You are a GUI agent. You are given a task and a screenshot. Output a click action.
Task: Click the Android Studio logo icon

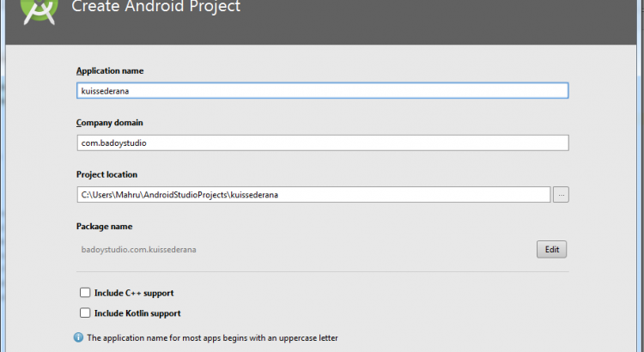click(38, 10)
